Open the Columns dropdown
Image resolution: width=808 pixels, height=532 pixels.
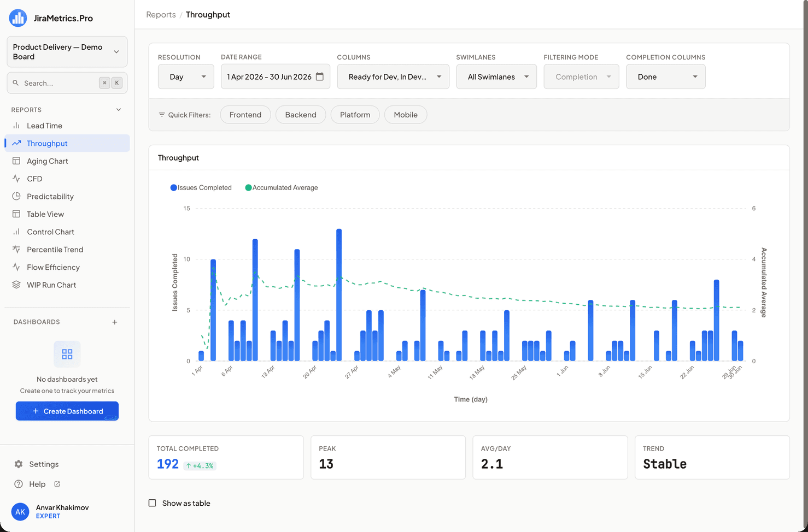tap(393, 76)
